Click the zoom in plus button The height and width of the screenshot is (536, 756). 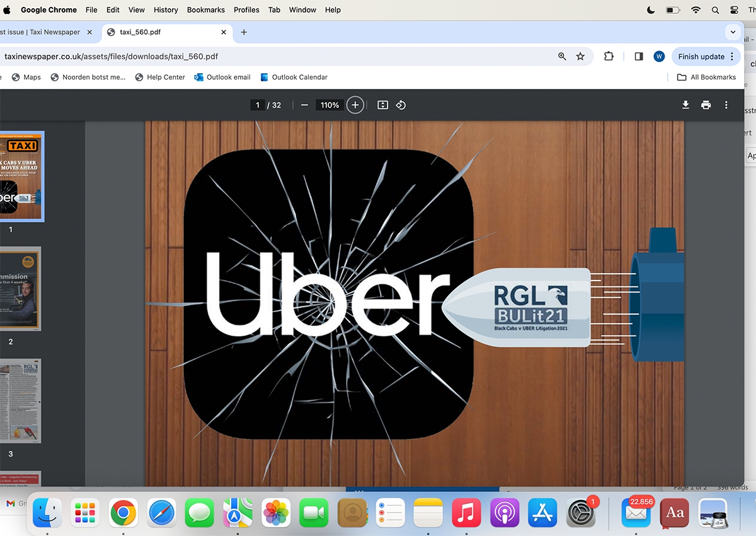pos(355,105)
